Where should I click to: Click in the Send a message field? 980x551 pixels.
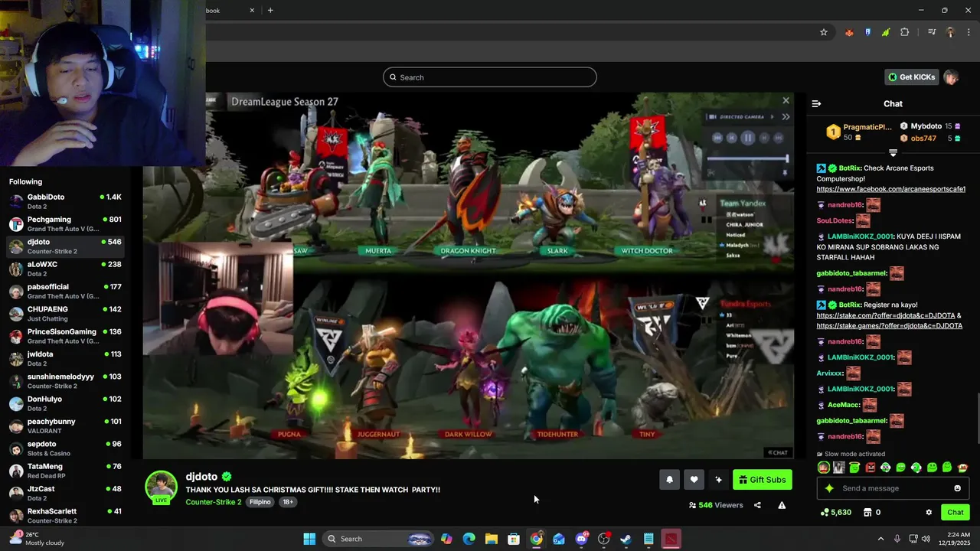[x=892, y=488]
